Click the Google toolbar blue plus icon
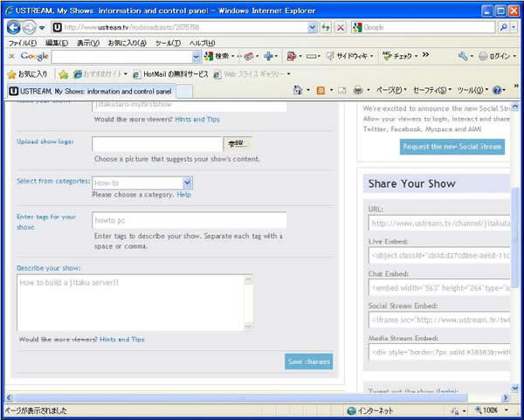Image resolution: width=524 pixels, height=420 pixels. 268,56
